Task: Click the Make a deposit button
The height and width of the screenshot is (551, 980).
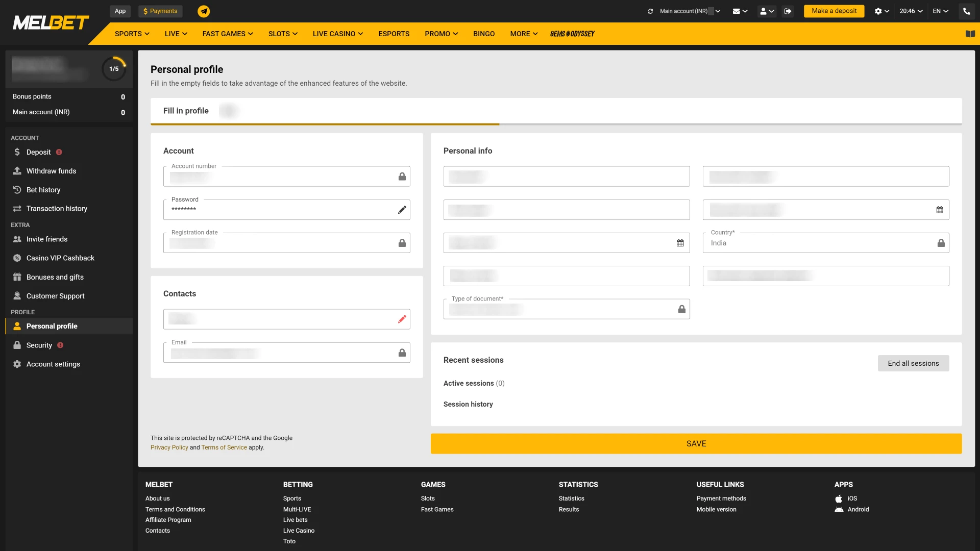Action: (x=834, y=10)
